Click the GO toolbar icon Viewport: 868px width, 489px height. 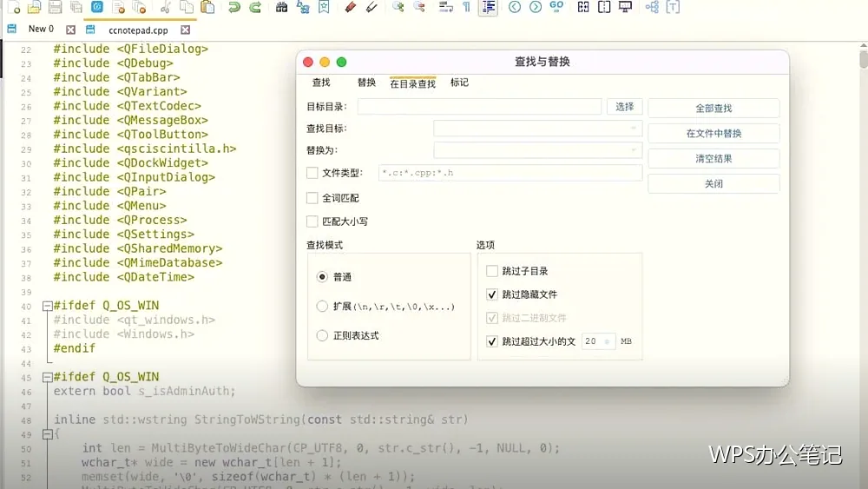click(x=556, y=7)
